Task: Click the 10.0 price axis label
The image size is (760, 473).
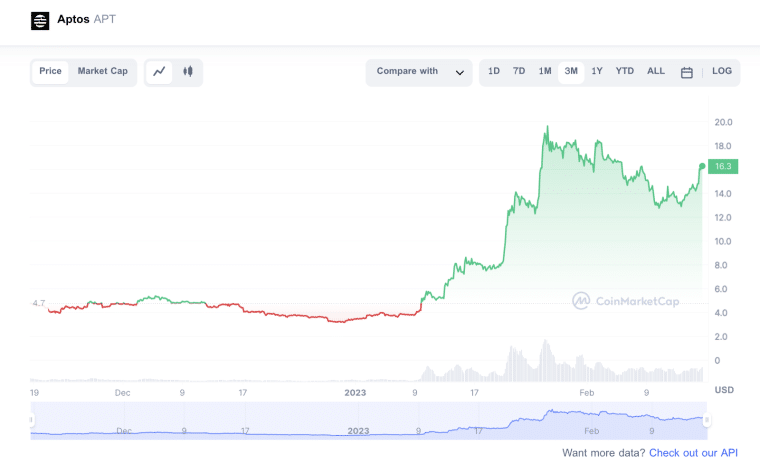Action: tap(723, 241)
